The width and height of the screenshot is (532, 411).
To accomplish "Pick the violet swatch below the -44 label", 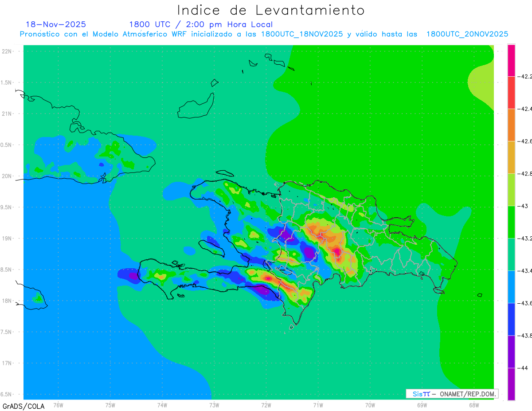I will 511,384.
